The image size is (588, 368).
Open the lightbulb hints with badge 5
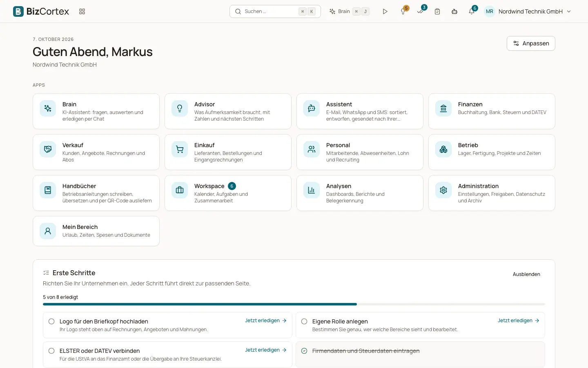[x=403, y=11]
